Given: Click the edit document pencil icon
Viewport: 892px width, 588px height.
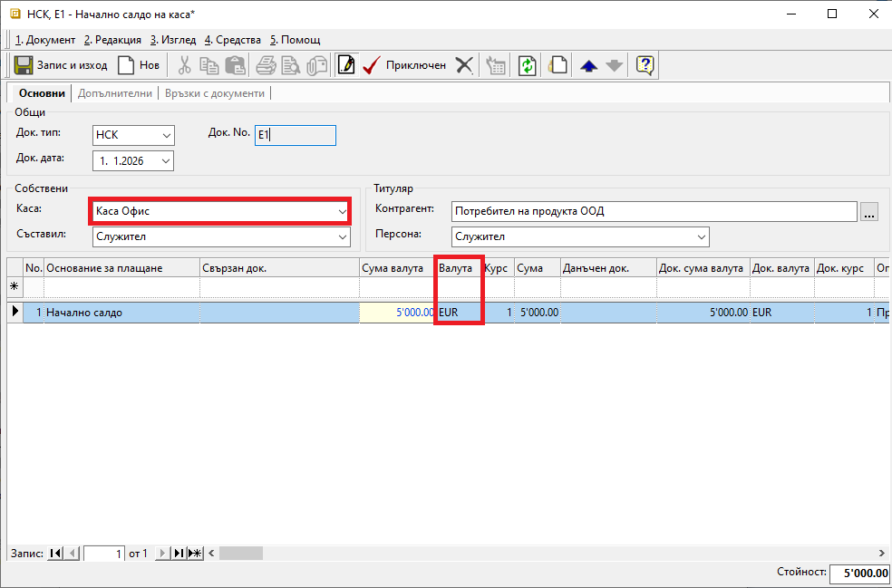Looking at the screenshot, I should (x=345, y=65).
